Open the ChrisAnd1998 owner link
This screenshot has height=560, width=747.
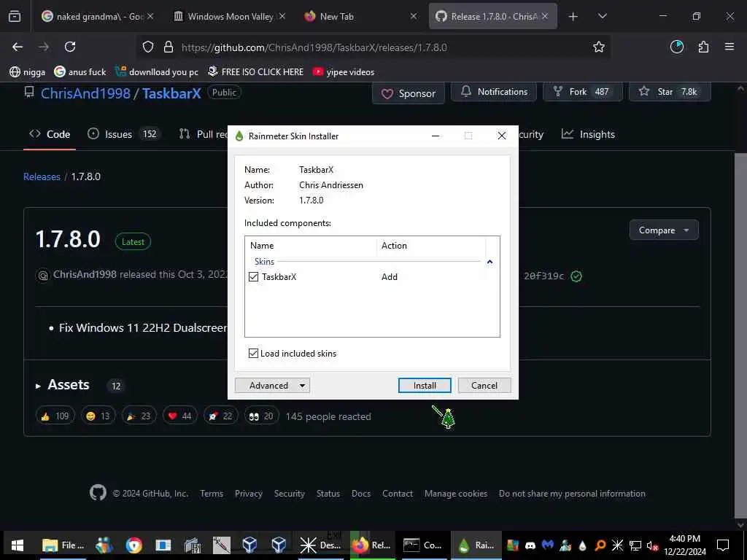click(x=85, y=93)
